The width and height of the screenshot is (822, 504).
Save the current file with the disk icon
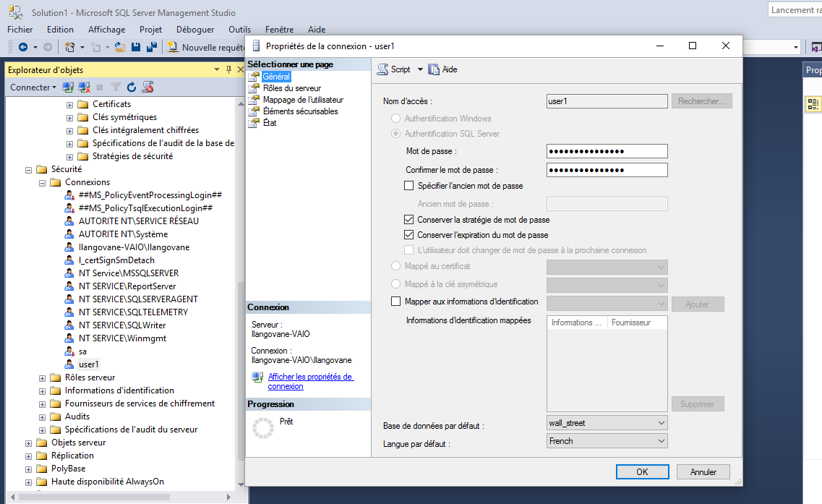(x=136, y=48)
